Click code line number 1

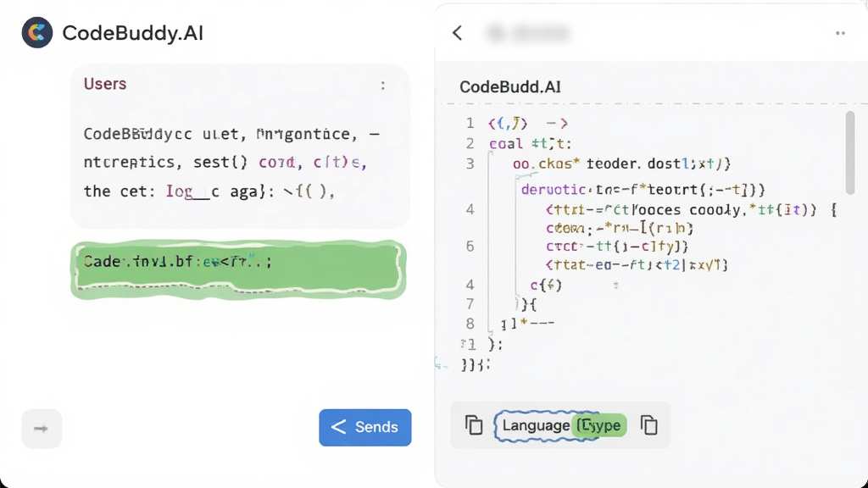470,123
